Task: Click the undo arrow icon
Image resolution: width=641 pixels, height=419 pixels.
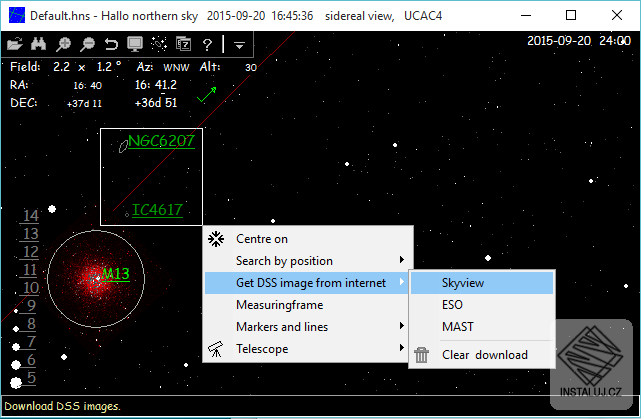Action: pyautogui.click(x=111, y=44)
